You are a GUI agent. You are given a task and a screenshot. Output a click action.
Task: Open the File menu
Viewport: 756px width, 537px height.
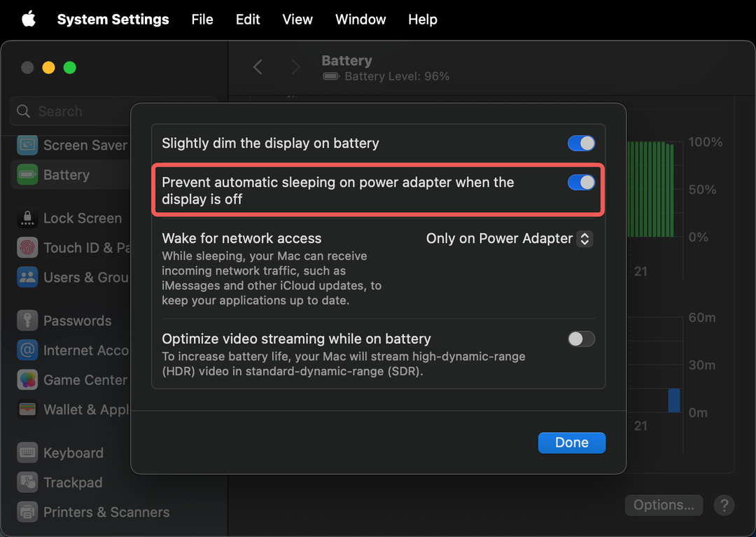202,20
